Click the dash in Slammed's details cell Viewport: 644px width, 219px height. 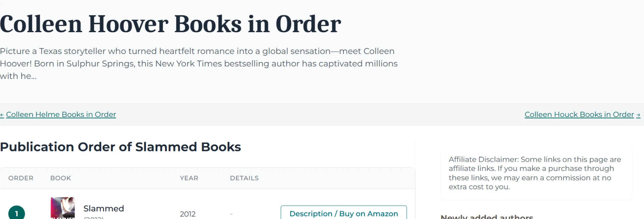click(231, 214)
